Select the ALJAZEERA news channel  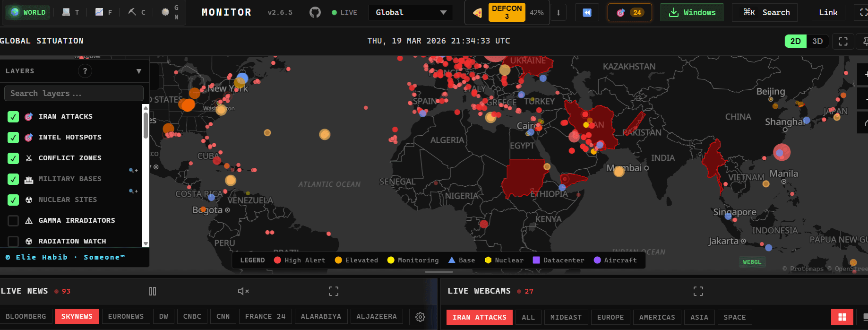pyautogui.click(x=377, y=316)
